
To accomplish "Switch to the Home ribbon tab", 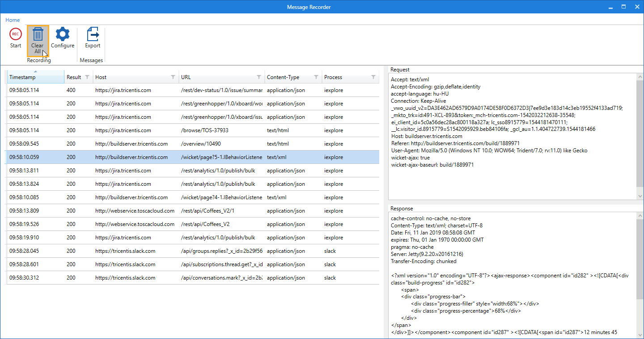I will click(x=13, y=20).
